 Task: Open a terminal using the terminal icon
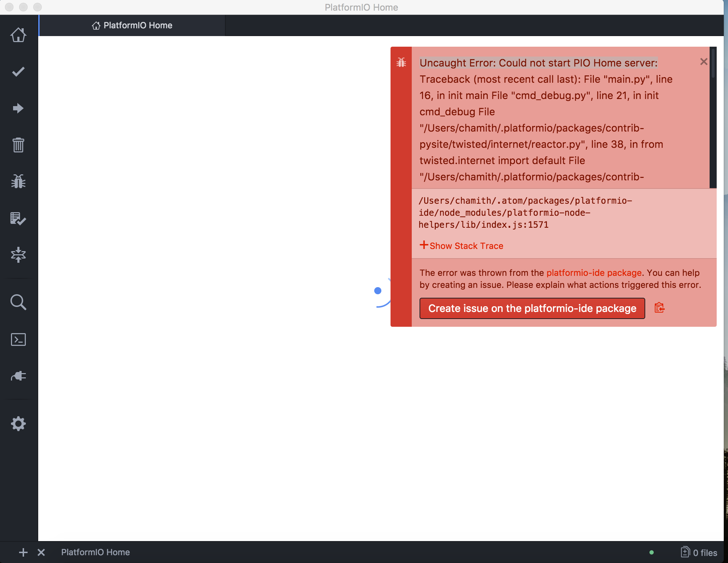pos(18,339)
